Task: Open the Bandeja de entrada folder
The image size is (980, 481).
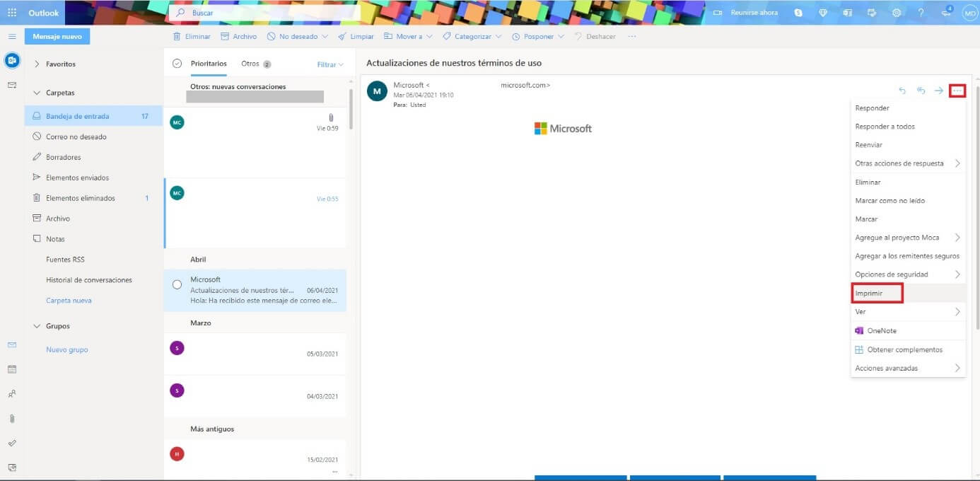Action: coord(93,116)
